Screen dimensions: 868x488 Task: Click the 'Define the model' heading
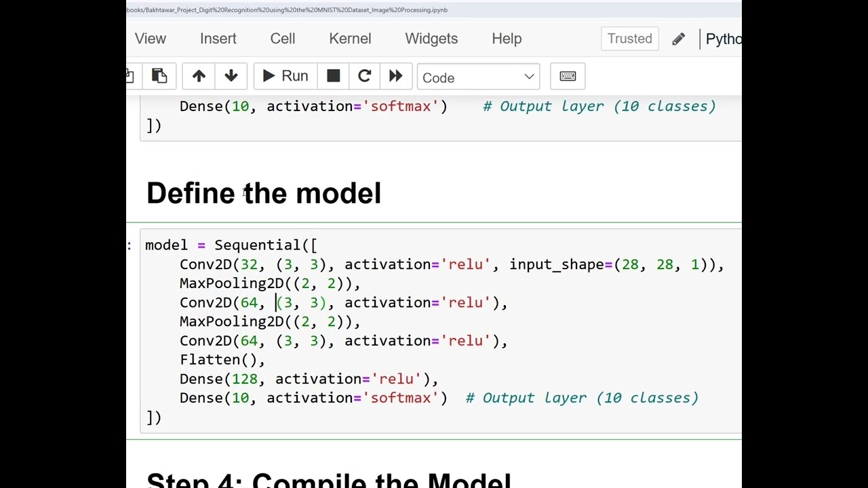[264, 193]
